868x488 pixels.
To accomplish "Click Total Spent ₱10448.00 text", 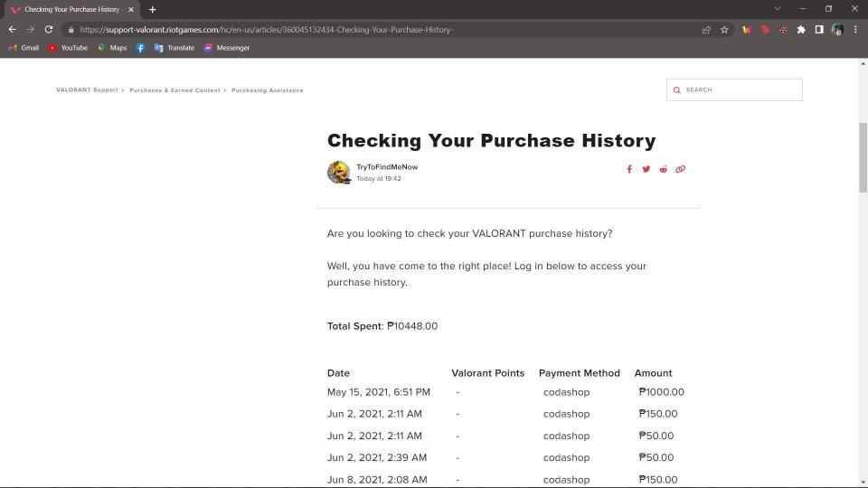I will pyautogui.click(x=382, y=326).
